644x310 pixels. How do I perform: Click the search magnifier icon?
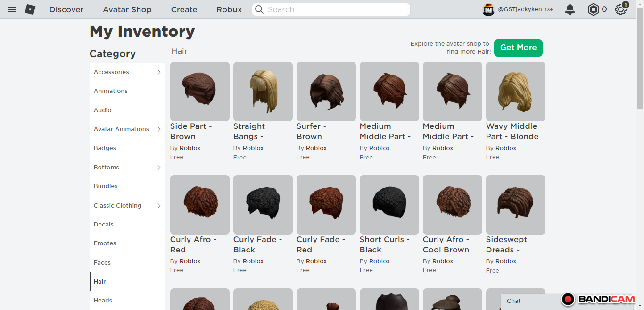[259, 9]
